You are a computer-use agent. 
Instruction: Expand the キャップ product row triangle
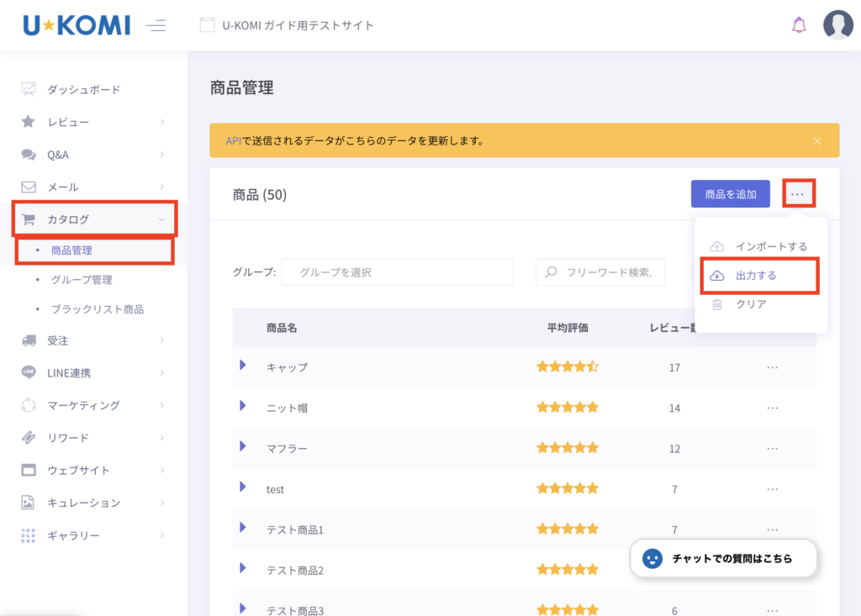[x=242, y=366]
